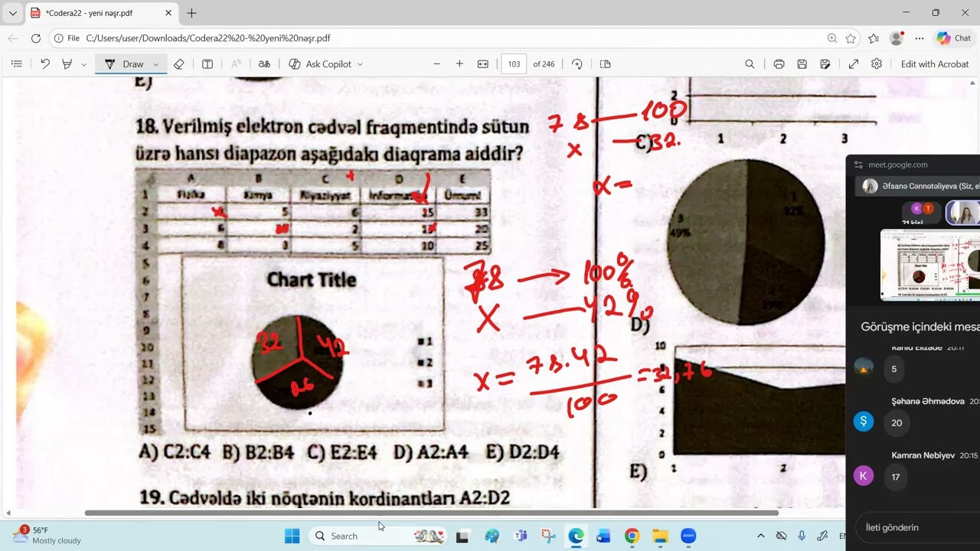
Task: Click the page number field showing 103
Action: [514, 64]
